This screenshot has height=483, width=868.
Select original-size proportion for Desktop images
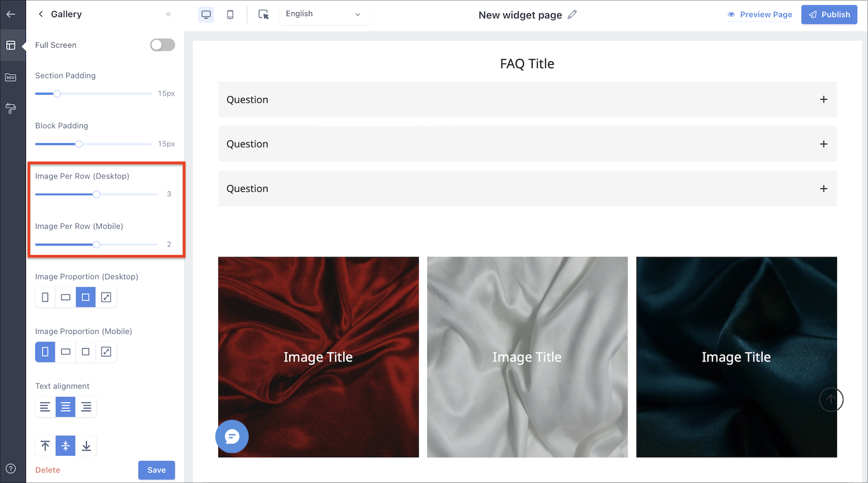click(106, 297)
